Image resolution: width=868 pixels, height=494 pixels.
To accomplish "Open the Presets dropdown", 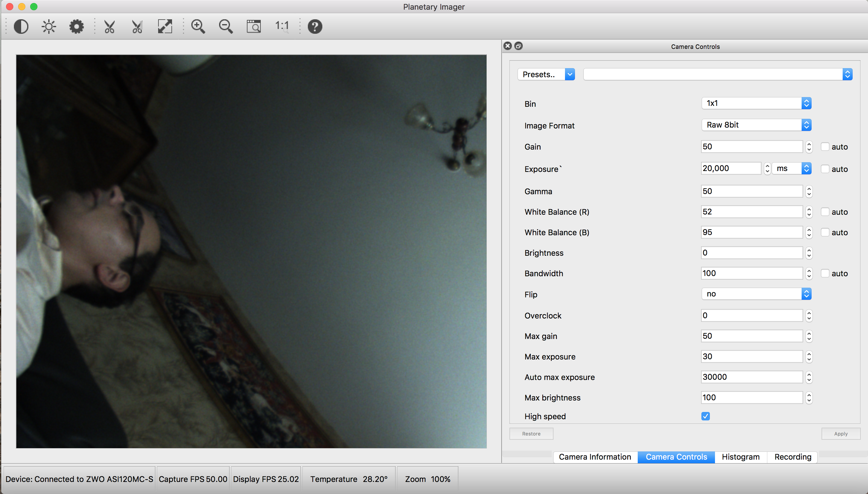I will pyautogui.click(x=546, y=74).
